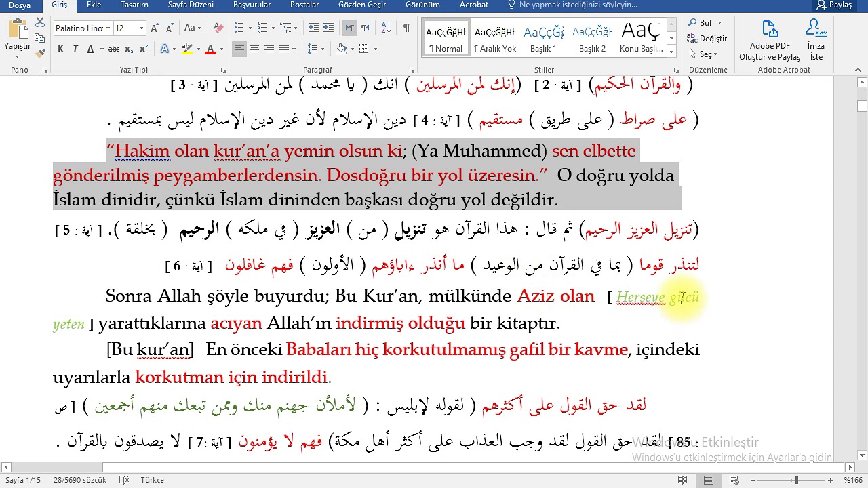Expand the numbering list dropdown arrow
868x488 pixels.
coord(273,28)
